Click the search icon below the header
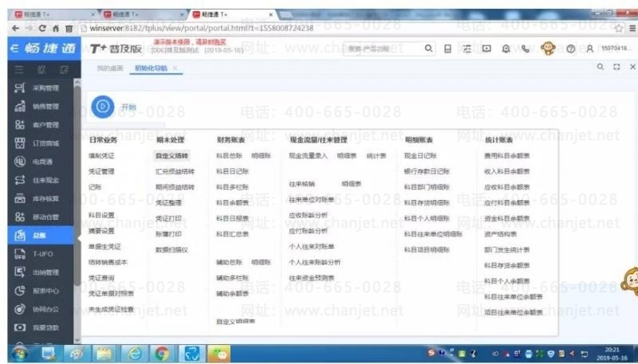The height and width of the screenshot is (364, 638). click(601, 67)
